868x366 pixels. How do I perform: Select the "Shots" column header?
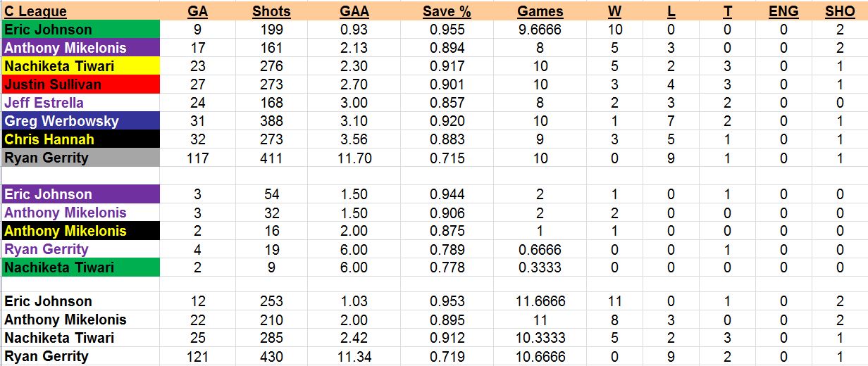[x=271, y=11]
